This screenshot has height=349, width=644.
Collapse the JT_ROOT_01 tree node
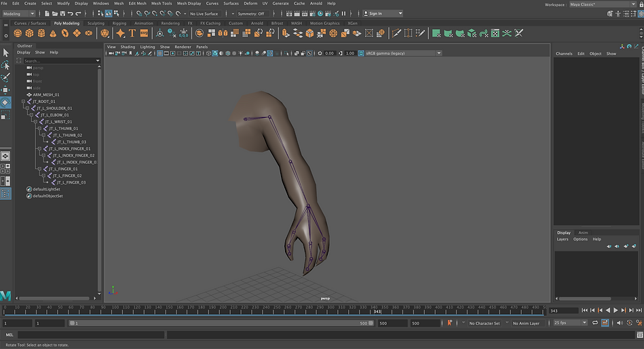coord(23,101)
